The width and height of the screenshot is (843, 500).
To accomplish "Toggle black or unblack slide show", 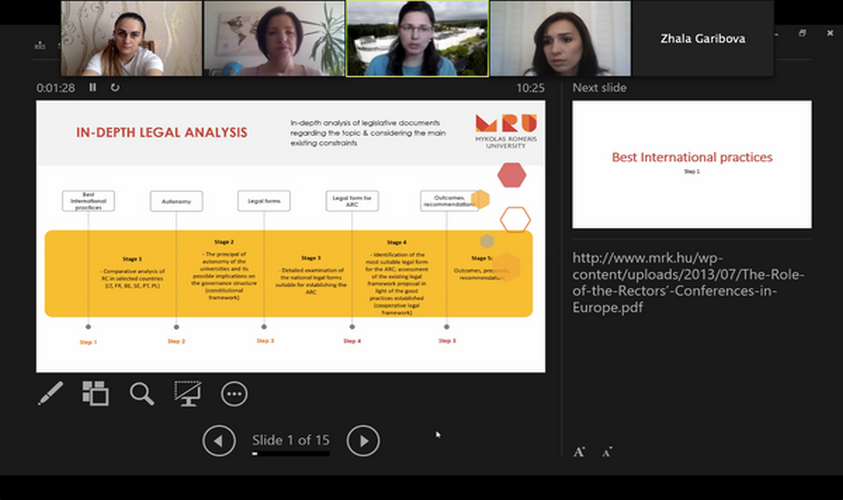I will coord(188,393).
